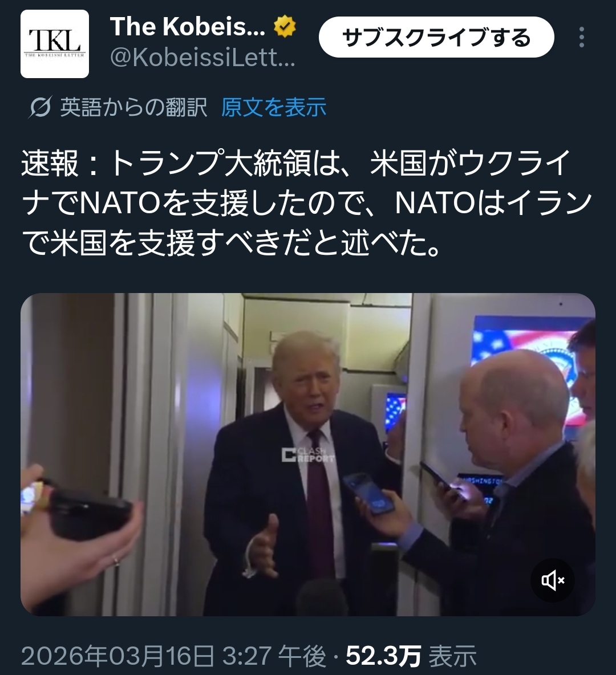
Task: Select the NATOはイラン line of the tweet
Action: pos(307,203)
